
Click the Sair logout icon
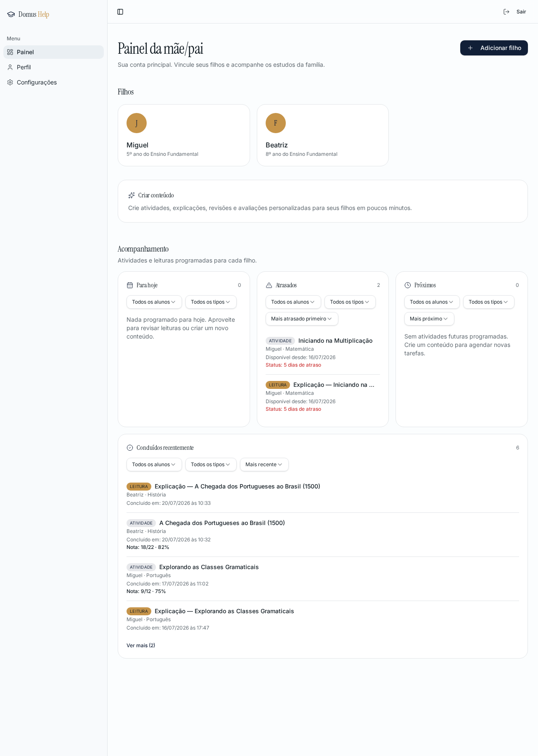click(x=506, y=12)
